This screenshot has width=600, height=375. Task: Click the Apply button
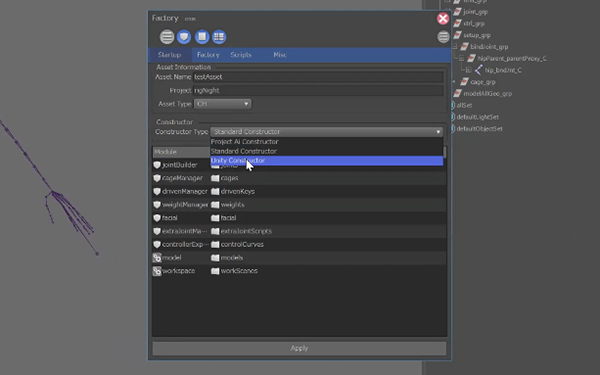click(x=299, y=348)
